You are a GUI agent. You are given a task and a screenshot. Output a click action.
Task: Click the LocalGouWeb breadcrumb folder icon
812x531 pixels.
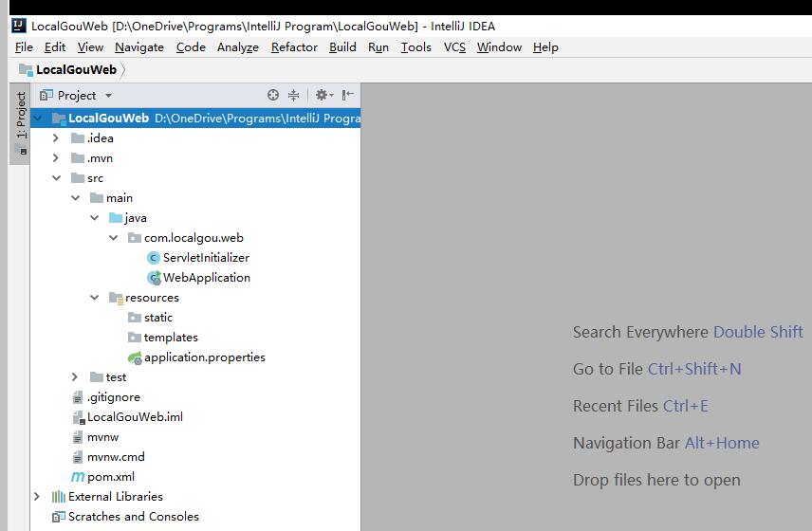[26, 69]
